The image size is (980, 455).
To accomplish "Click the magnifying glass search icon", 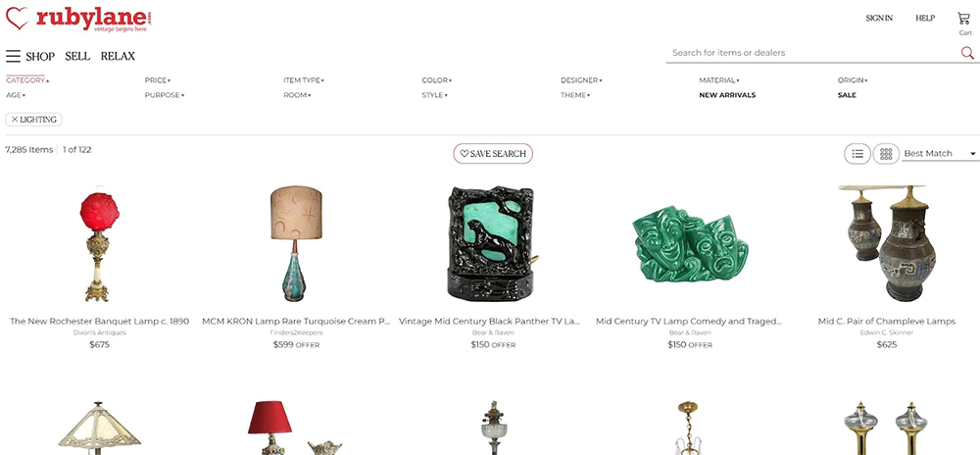I will pos(967,53).
